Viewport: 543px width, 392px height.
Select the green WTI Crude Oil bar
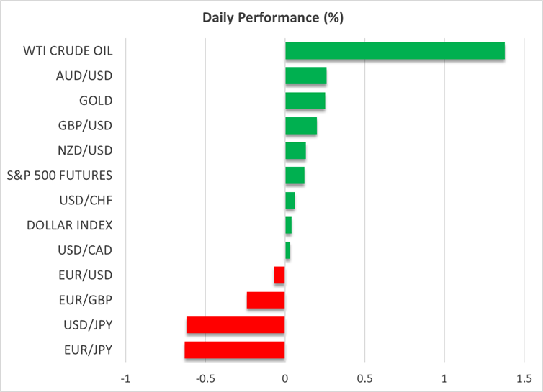pos(395,51)
